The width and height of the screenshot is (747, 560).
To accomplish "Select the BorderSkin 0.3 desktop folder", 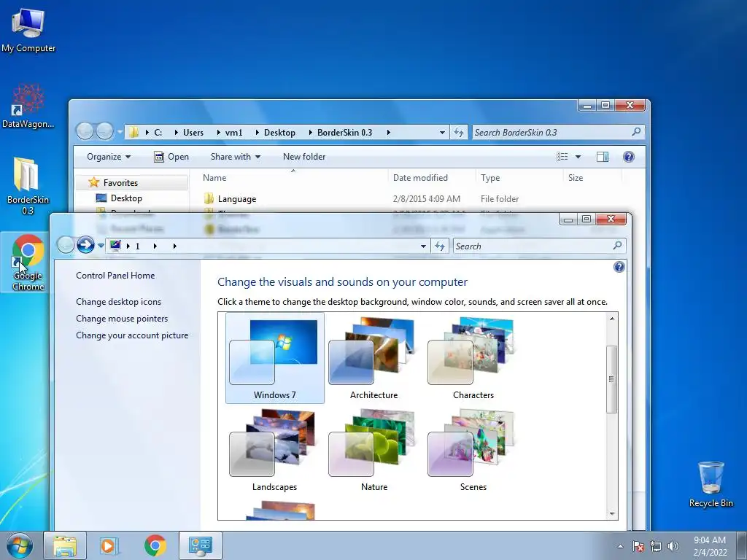I will coord(28,186).
